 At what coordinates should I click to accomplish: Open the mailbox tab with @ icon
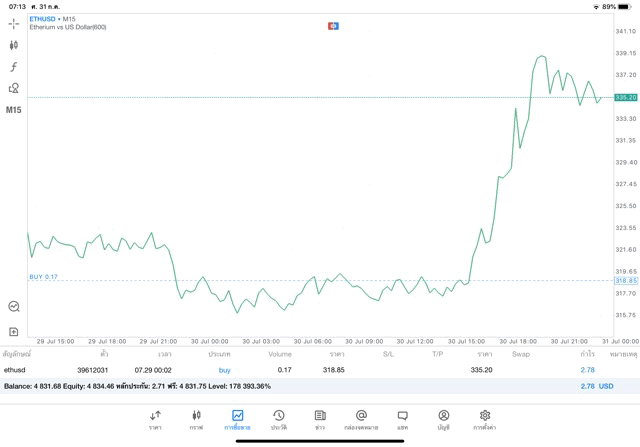pos(361,420)
